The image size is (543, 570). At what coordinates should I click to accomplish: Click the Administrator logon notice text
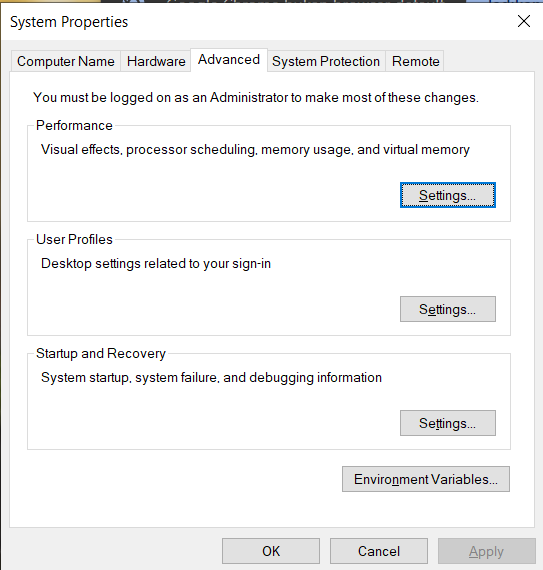point(256,97)
